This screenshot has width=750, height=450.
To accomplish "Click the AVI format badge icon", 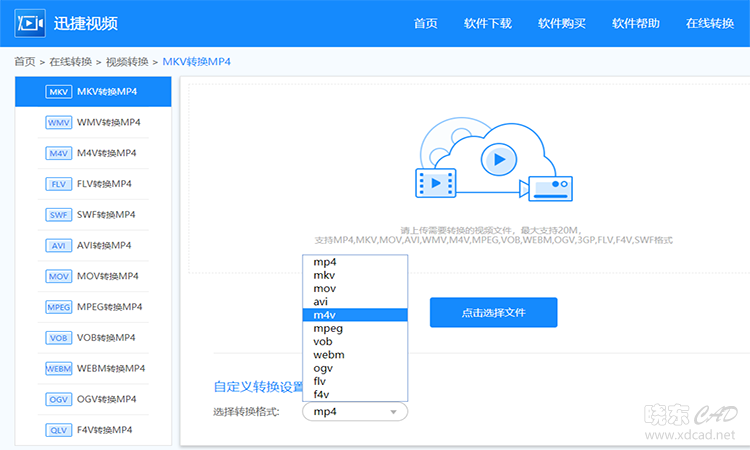I will [x=58, y=245].
